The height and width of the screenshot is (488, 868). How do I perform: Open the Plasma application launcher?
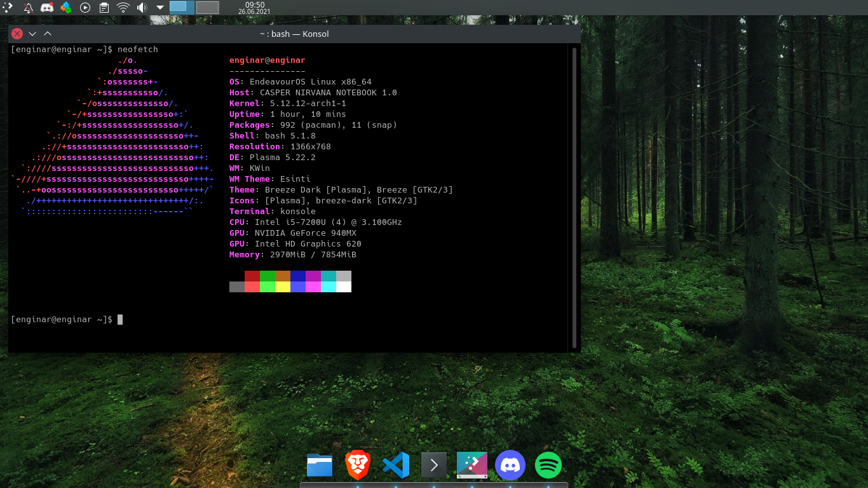7,8
